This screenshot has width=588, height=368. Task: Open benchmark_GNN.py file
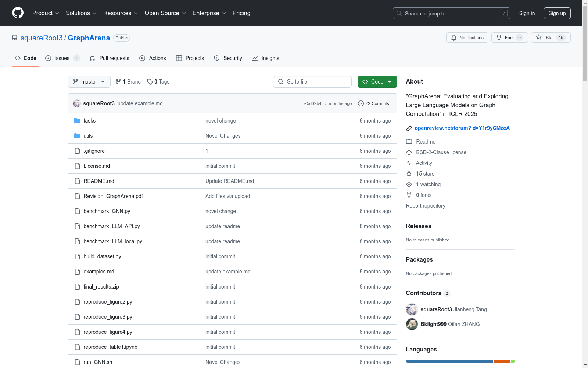point(107,211)
